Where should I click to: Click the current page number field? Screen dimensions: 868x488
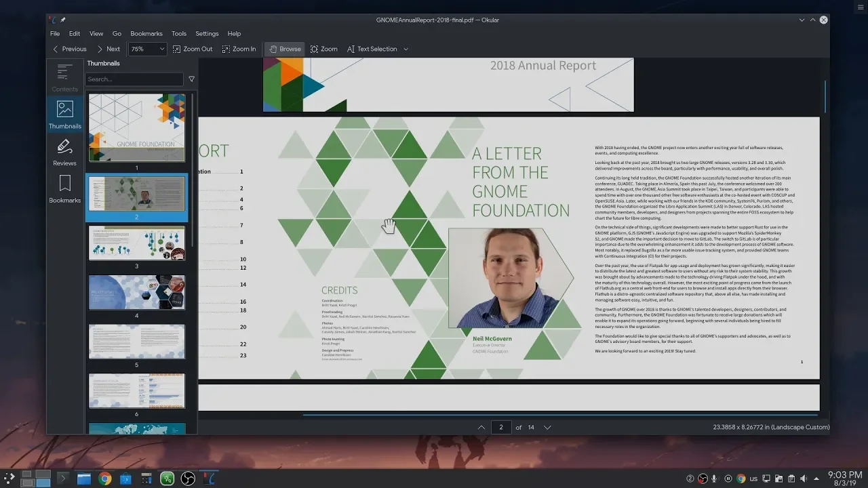tap(501, 428)
